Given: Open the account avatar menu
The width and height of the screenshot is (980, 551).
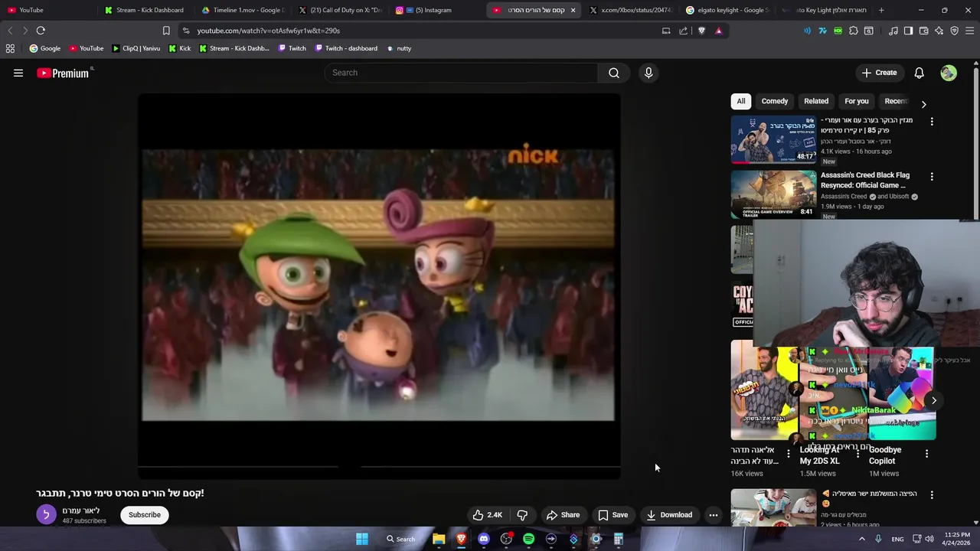Looking at the screenshot, I should click(x=949, y=73).
